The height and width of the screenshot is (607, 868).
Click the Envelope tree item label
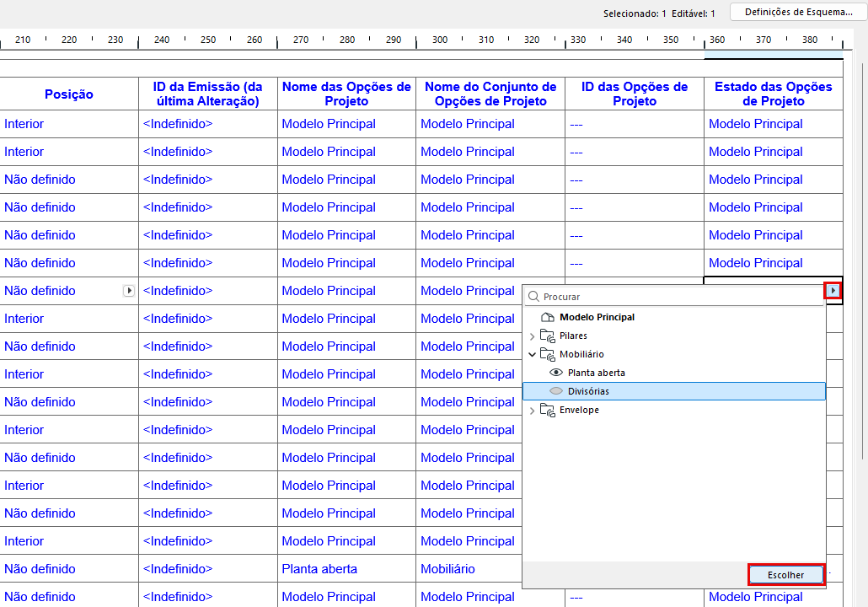pyautogui.click(x=579, y=410)
